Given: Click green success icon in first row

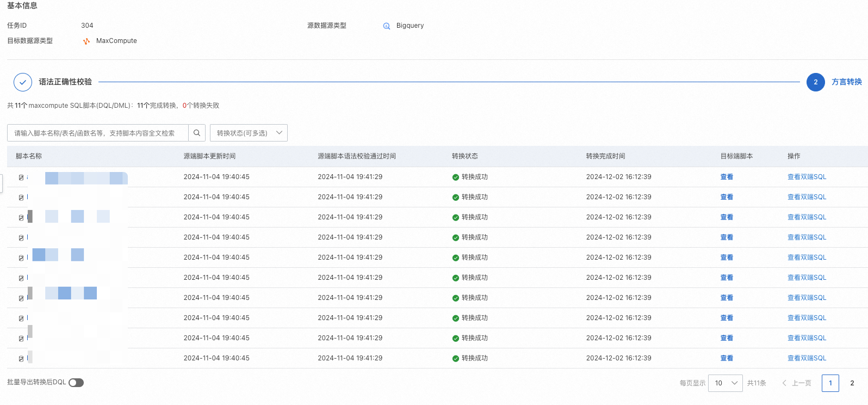Looking at the screenshot, I should click(x=456, y=177).
